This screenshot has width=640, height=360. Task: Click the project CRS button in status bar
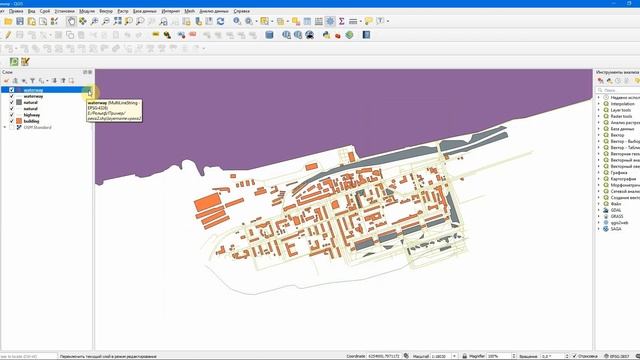coord(617,356)
